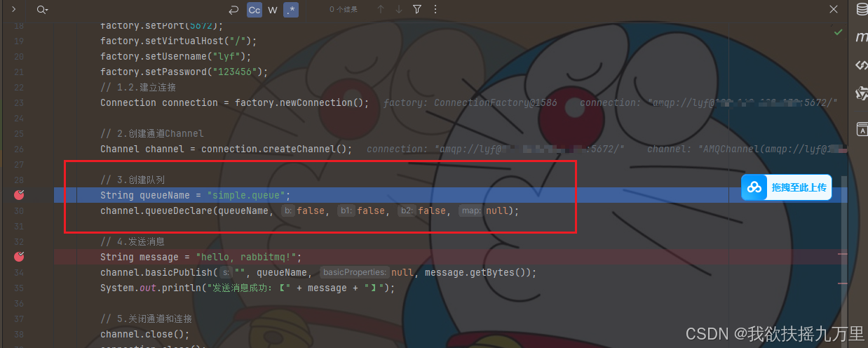Toggle Match Case (Cc) option

click(255, 10)
